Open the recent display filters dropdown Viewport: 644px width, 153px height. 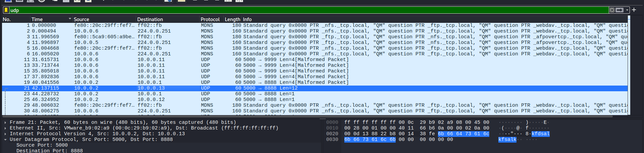(627, 10)
